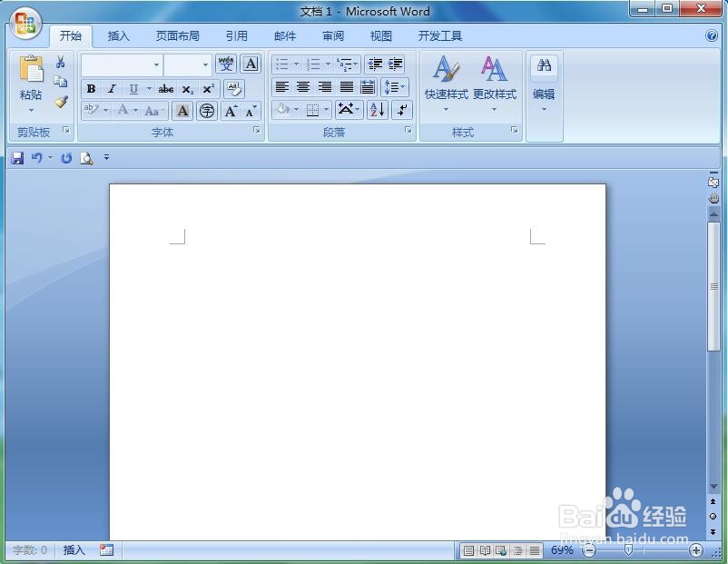Click the Full Screen Reading view icon
Image resolution: width=728 pixels, height=564 pixels.
click(x=485, y=550)
